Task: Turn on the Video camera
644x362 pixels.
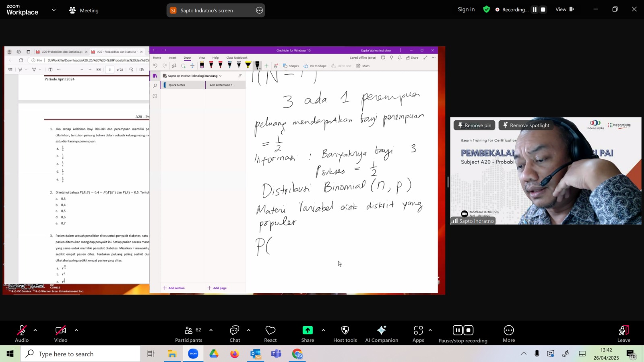Action: [x=61, y=334]
